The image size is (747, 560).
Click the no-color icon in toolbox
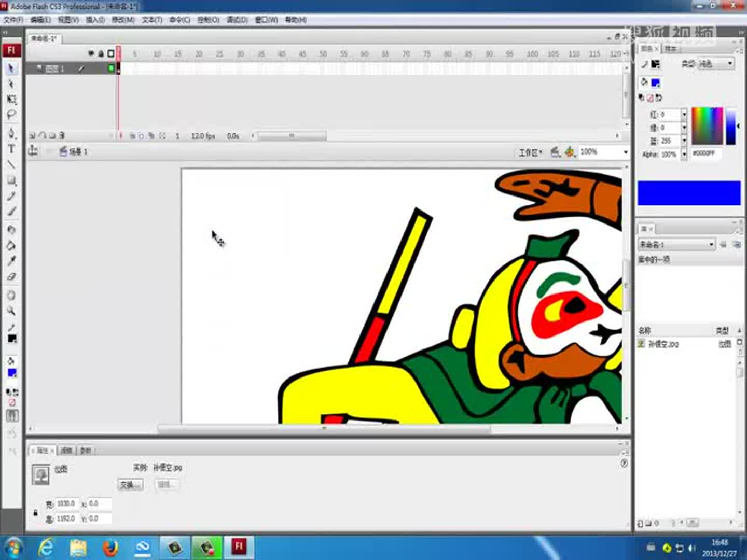coord(11,402)
